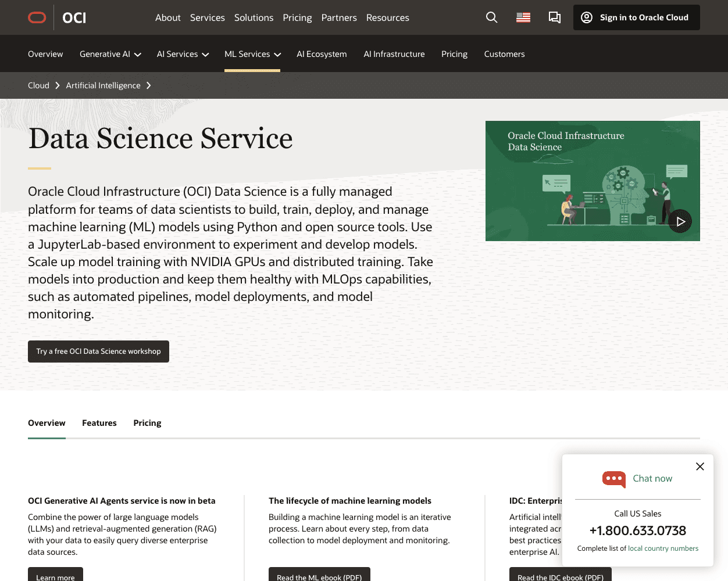Open the top Pricing menu item
The height and width of the screenshot is (581, 728).
click(x=297, y=17)
